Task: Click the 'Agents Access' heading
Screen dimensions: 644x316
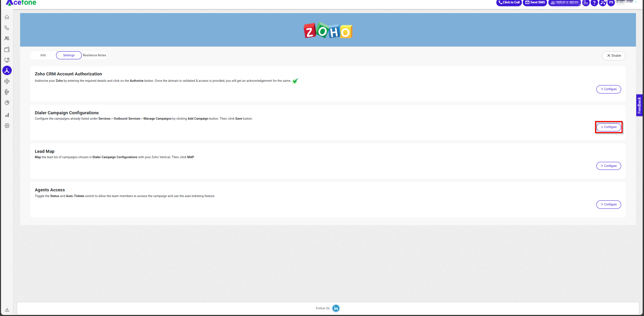Action: coord(50,190)
